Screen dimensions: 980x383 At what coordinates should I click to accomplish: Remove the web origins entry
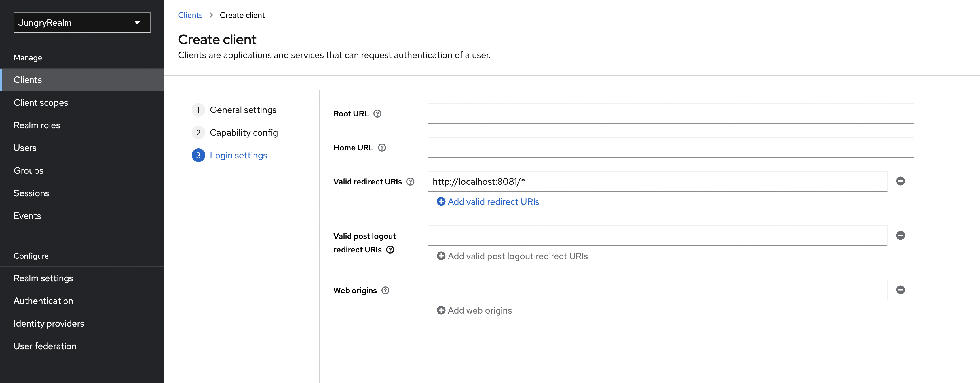(x=900, y=290)
